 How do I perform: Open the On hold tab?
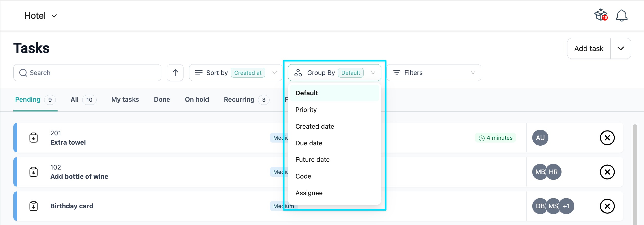(197, 100)
